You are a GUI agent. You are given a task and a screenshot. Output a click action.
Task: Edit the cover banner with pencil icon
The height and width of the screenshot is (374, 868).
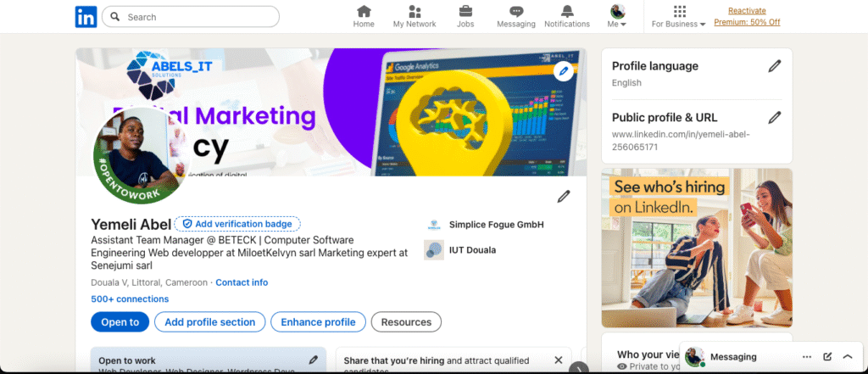point(564,72)
